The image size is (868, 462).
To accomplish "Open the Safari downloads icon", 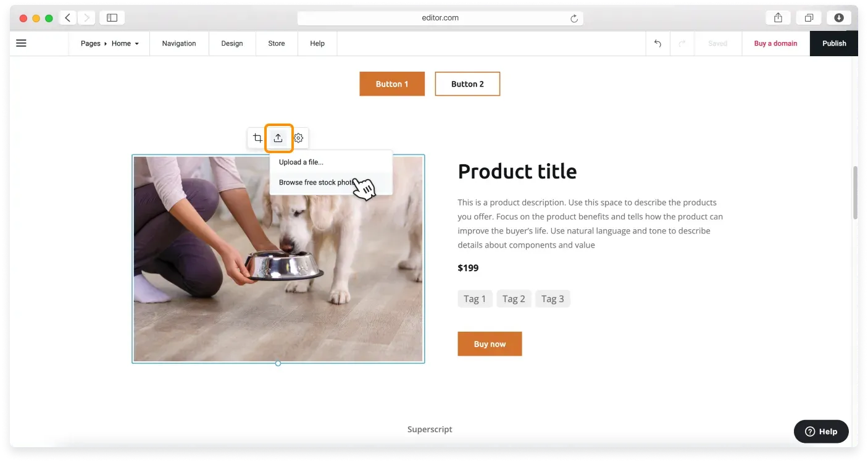I will pos(839,18).
